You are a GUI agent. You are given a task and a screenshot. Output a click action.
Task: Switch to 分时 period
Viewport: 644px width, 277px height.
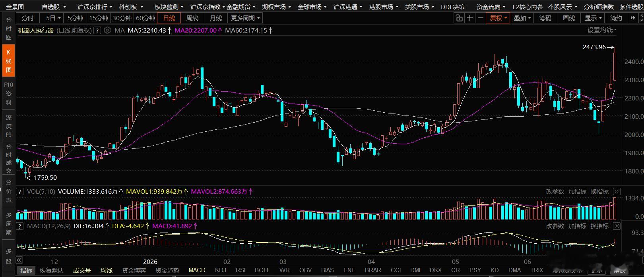click(28, 18)
